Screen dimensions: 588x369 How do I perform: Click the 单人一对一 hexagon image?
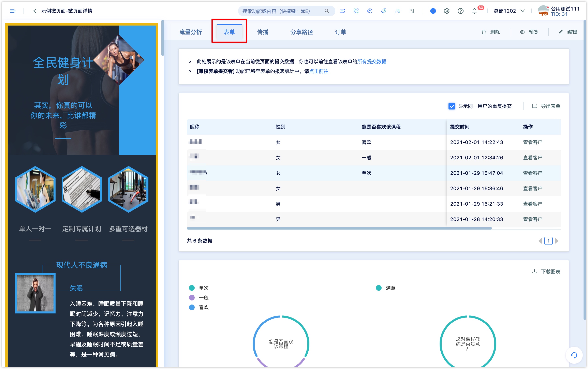click(35, 189)
